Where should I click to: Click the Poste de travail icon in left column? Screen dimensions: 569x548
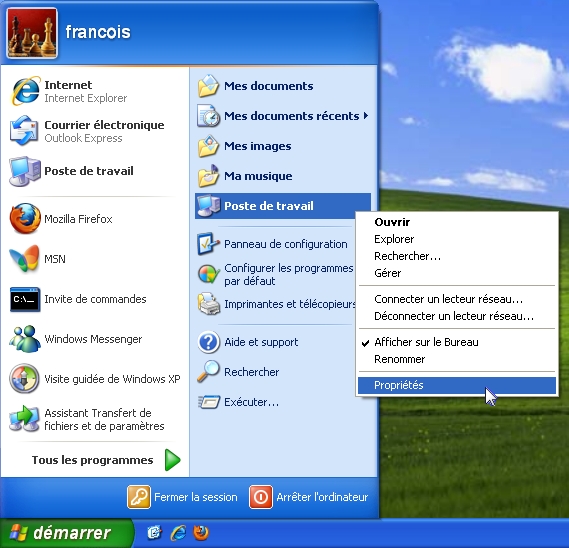coord(24,171)
